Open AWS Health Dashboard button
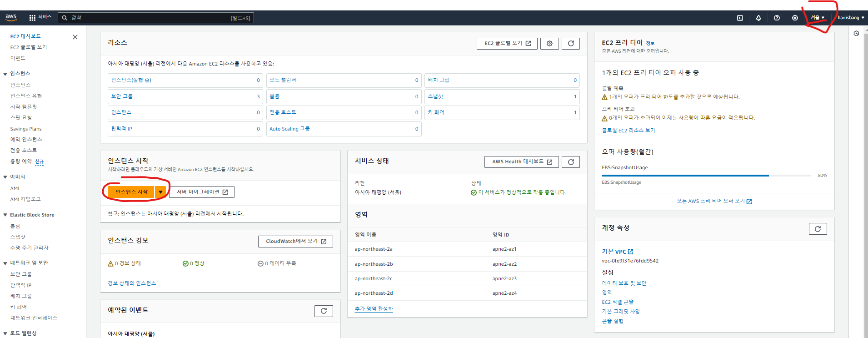 coord(522,161)
